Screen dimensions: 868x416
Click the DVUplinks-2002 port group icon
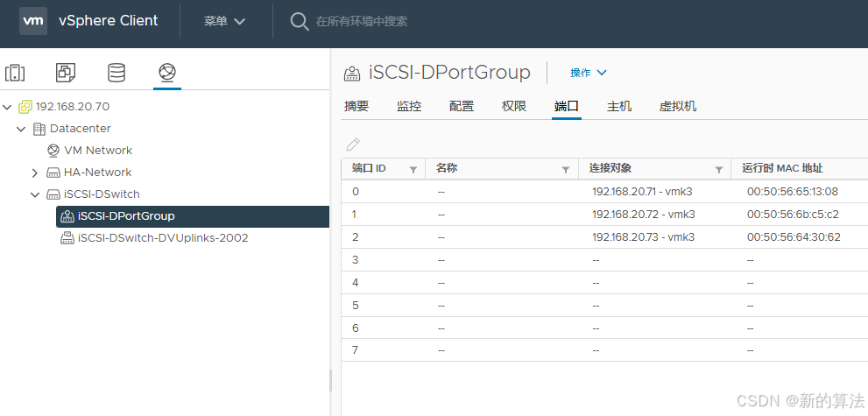point(67,238)
